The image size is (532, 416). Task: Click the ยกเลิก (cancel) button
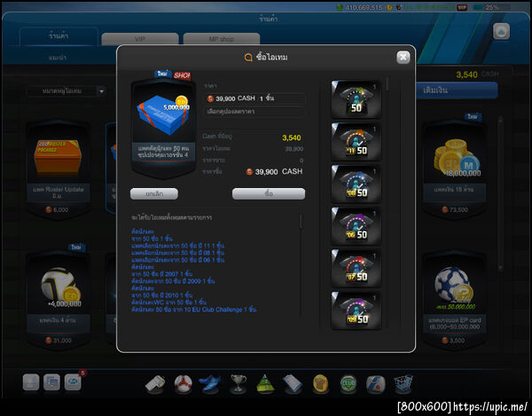[x=154, y=193]
